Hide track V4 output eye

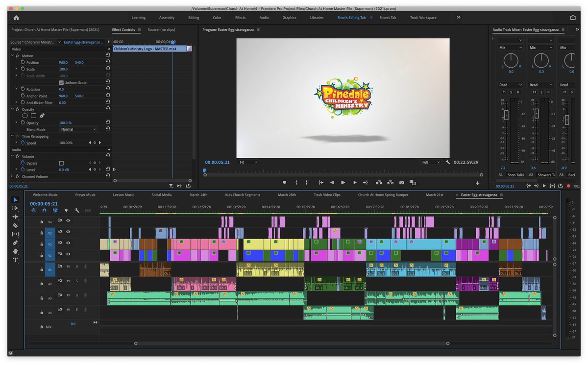[x=68, y=221]
